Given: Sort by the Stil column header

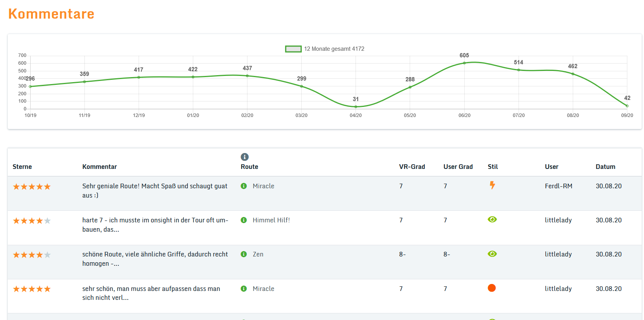Looking at the screenshot, I should tap(493, 167).
